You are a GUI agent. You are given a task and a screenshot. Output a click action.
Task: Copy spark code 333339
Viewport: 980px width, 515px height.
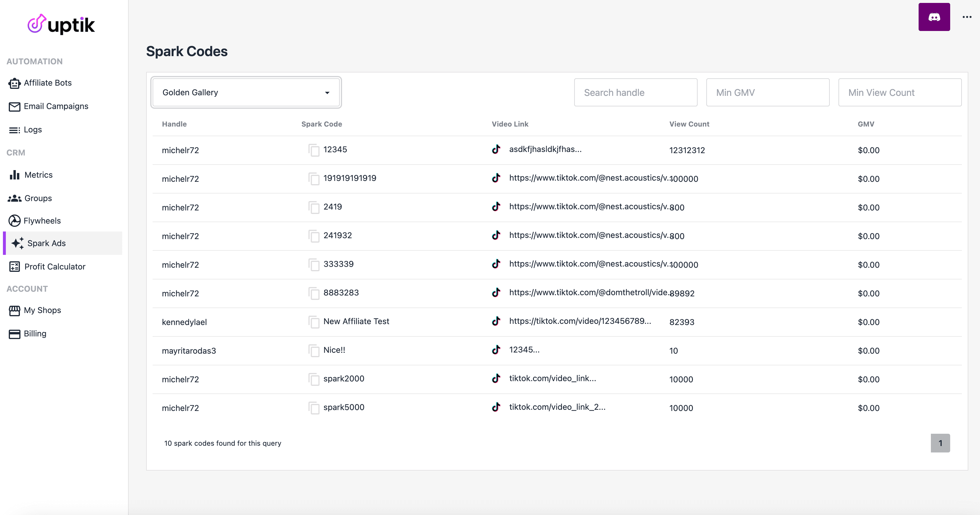click(314, 264)
